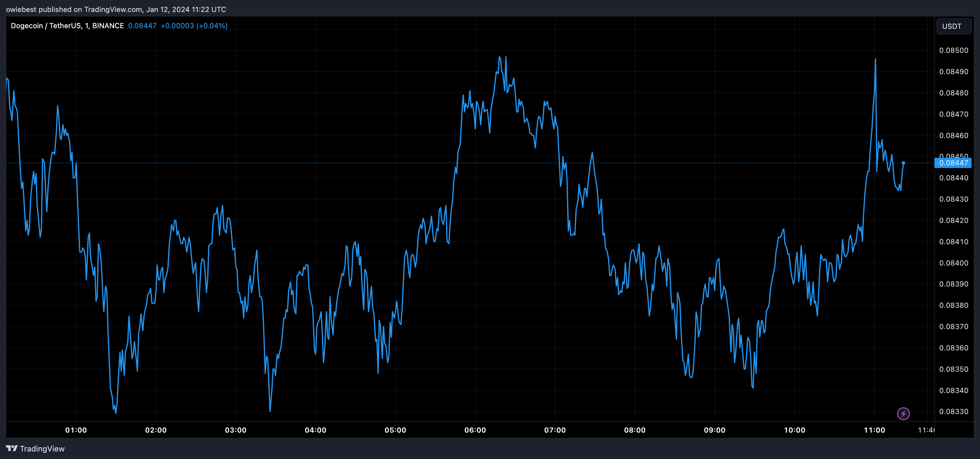Click the 0.08420 price axis label
Screen dimensions: 980x459
point(954,220)
